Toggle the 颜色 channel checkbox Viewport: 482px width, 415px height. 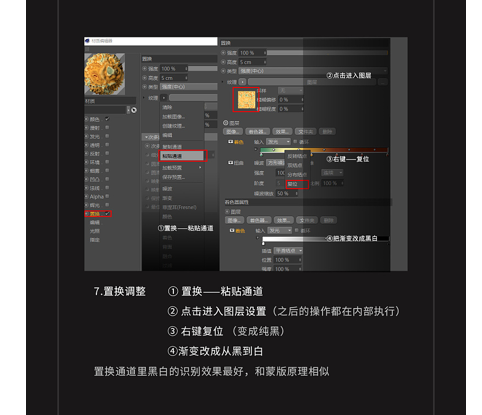click(x=107, y=119)
